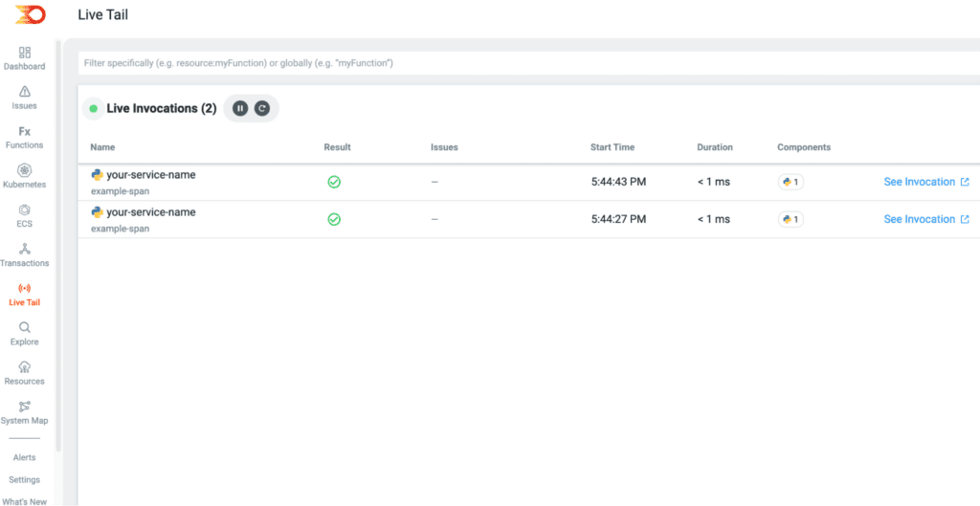
Task: Sort by the Start Time column header
Action: [x=612, y=147]
